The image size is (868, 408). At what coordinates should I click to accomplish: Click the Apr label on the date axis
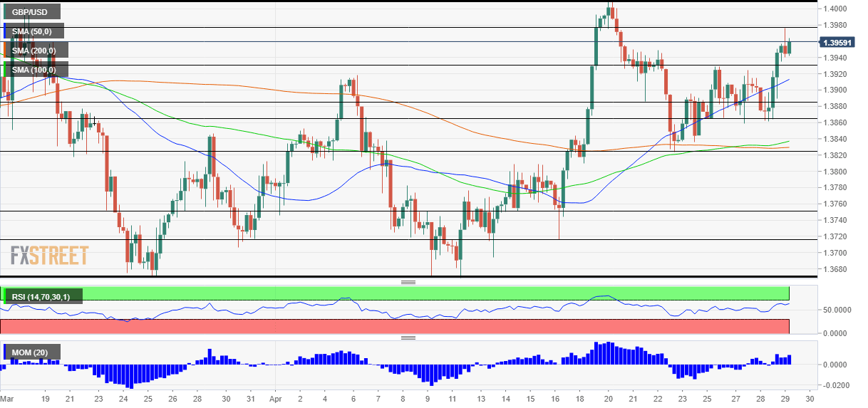pyautogui.click(x=277, y=400)
